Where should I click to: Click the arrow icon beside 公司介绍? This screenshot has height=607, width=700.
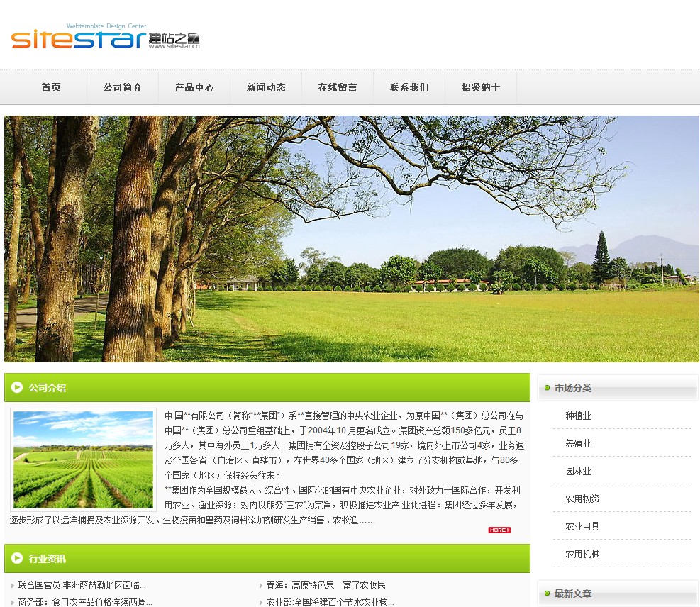point(17,388)
